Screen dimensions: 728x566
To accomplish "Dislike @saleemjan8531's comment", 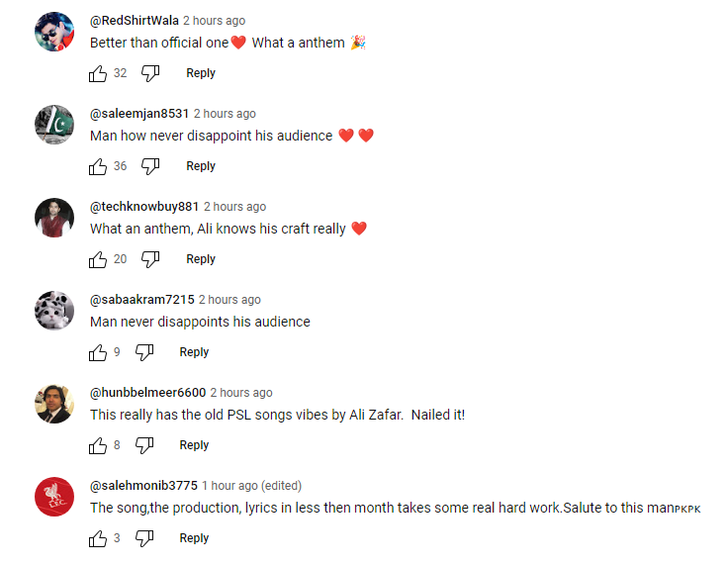I will click(150, 166).
